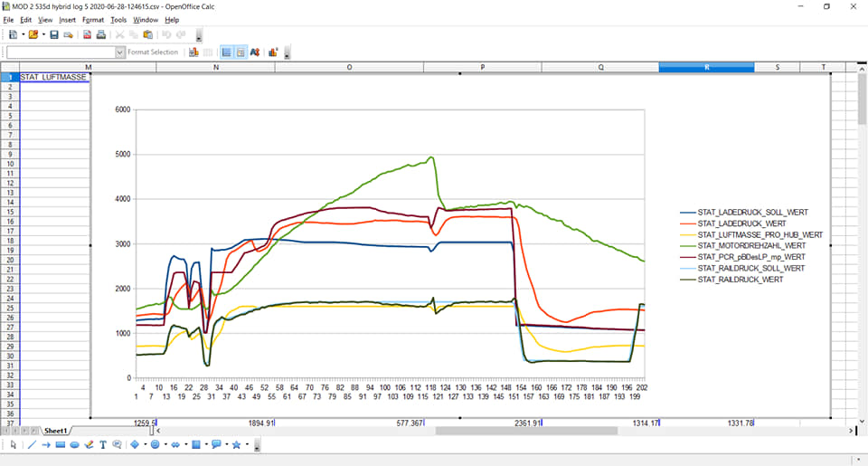Select column R header
This screenshot has height=466, width=868.
[x=706, y=67]
